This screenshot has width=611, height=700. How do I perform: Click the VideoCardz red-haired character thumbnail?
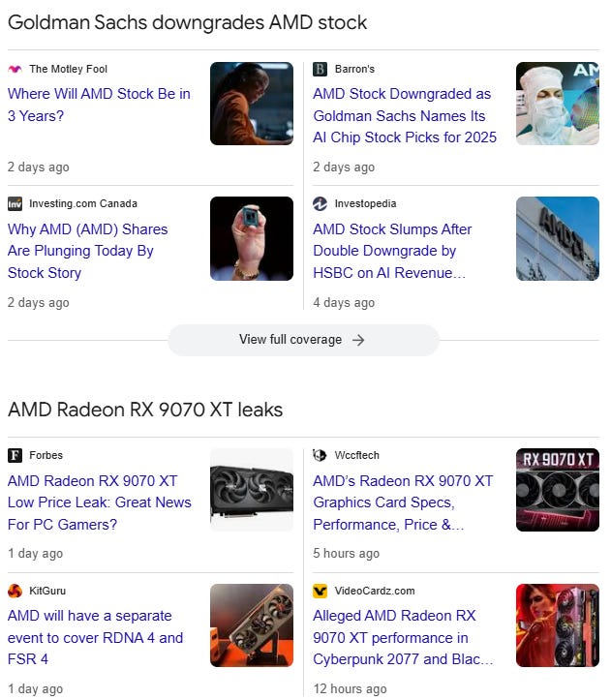pos(558,625)
